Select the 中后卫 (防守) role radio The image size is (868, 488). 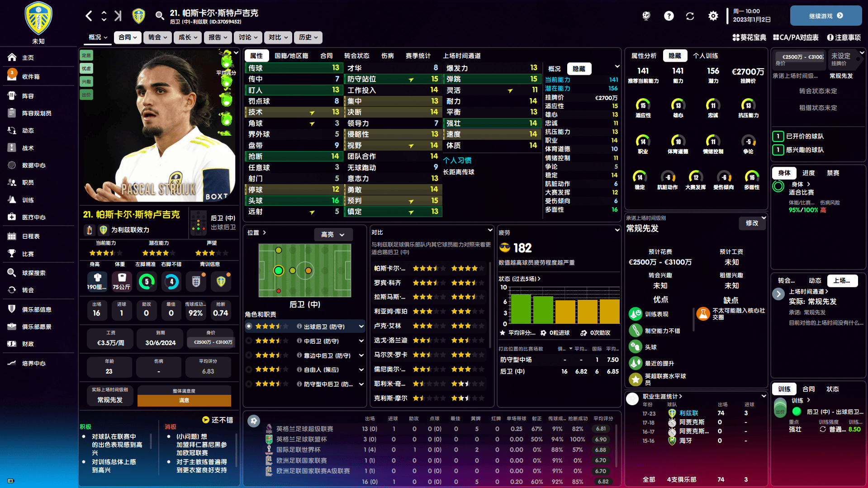click(x=249, y=341)
